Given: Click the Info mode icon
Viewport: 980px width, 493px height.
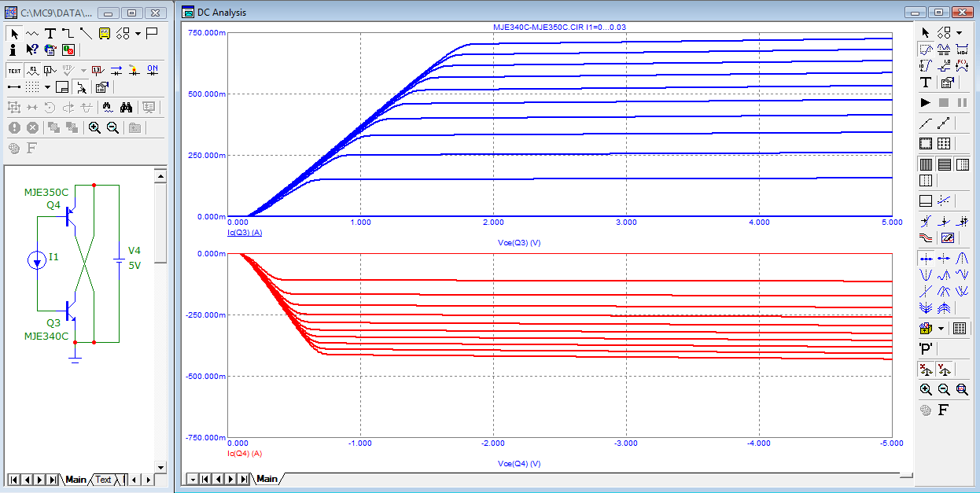Looking at the screenshot, I should (x=13, y=50).
